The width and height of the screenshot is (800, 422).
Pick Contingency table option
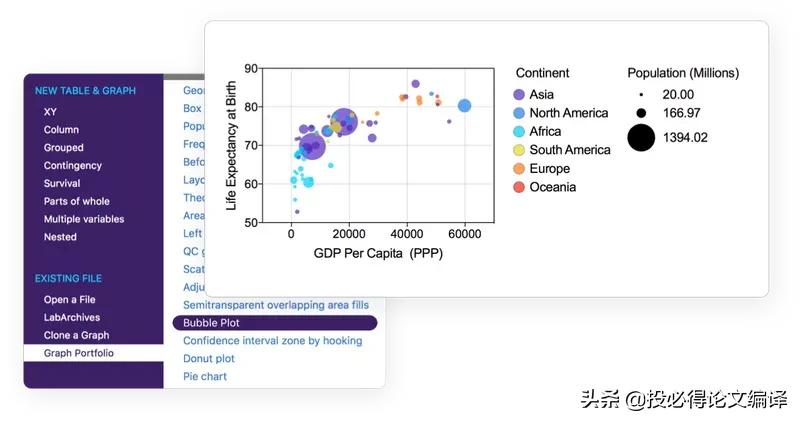click(72, 166)
